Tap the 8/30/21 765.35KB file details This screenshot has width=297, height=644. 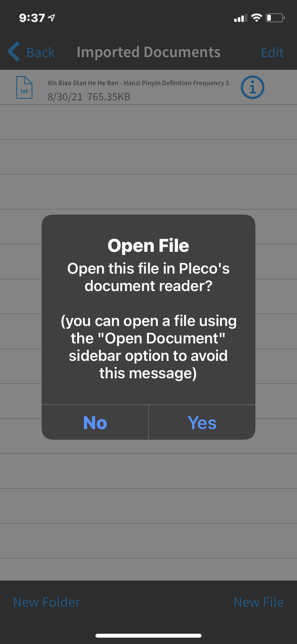tap(89, 97)
